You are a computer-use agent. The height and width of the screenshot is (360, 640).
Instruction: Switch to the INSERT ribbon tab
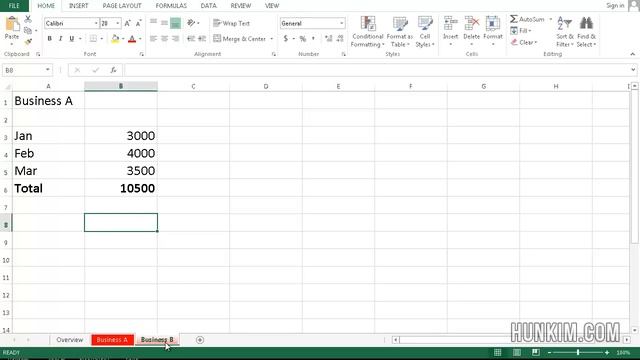[x=78, y=6]
